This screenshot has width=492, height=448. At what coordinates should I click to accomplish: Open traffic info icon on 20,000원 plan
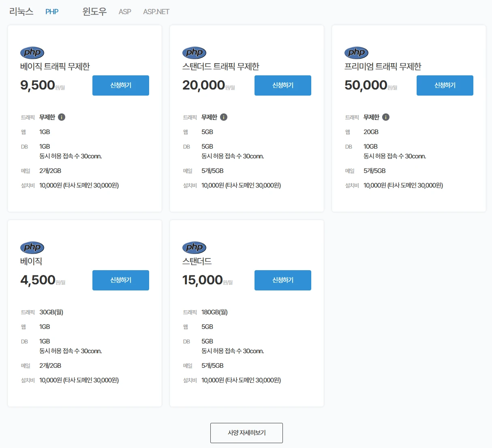224,117
